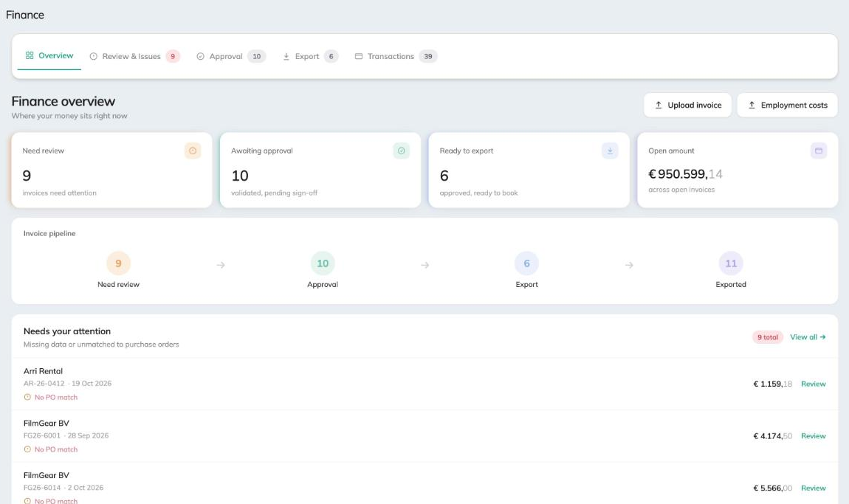The height and width of the screenshot is (504, 849).
Task: Click the download icon on Ready to export card
Action: tap(610, 151)
